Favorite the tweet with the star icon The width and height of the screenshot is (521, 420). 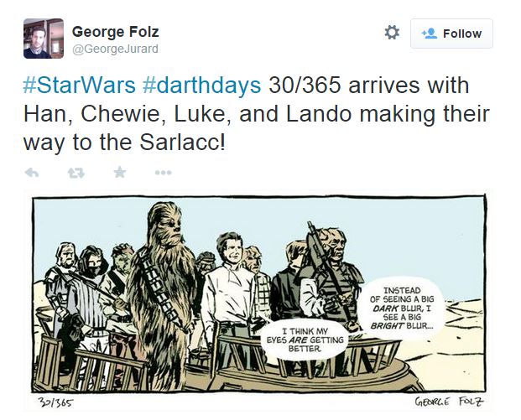(120, 173)
